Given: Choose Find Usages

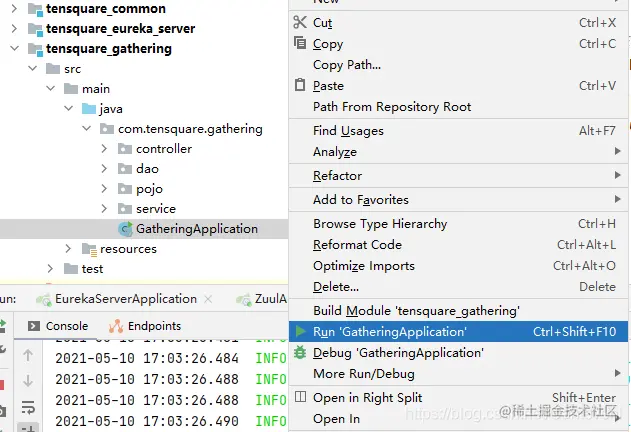Looking at the screenshot, I should (x=458, y=130).
